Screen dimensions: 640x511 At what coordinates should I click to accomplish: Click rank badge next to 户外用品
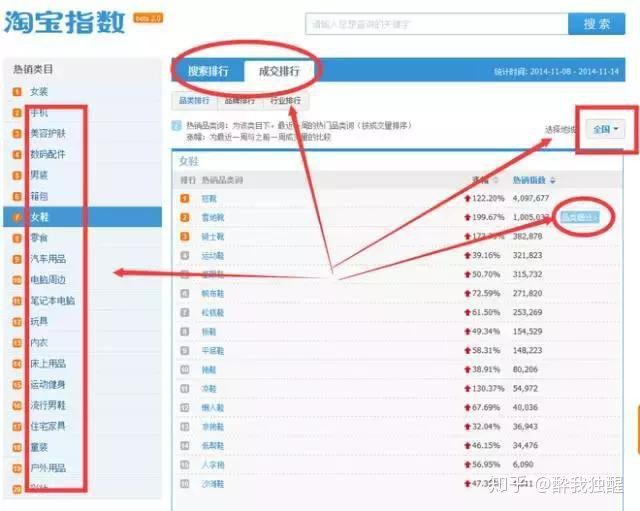17,469
